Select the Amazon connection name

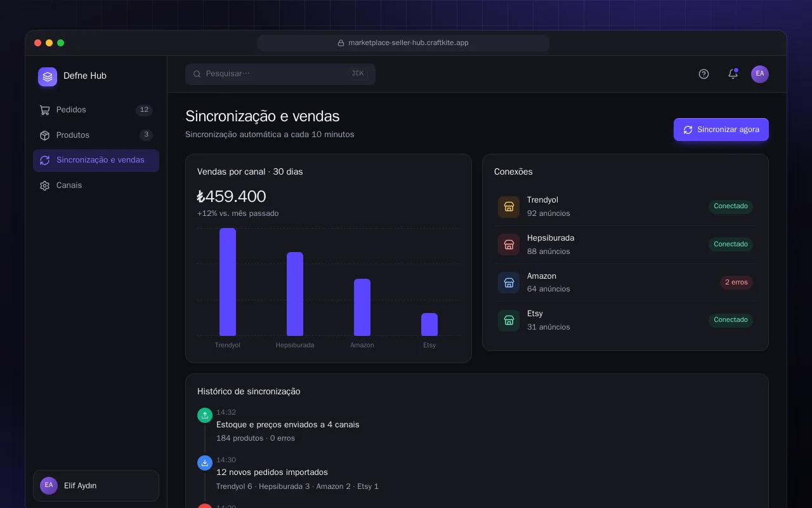tap(542, 276)
